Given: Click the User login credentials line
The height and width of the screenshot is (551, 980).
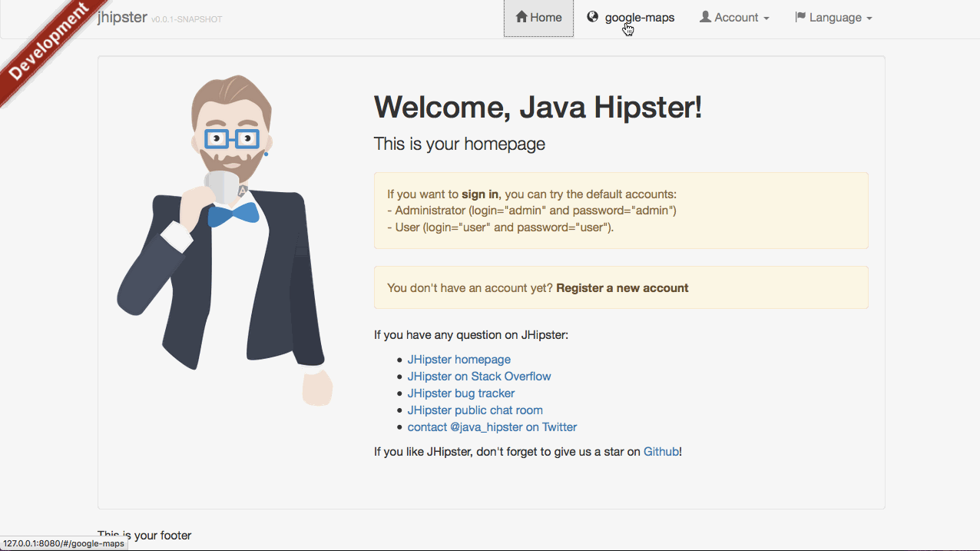Looking at the screenshot, I should pyautogui.click(x=501, y=227).
